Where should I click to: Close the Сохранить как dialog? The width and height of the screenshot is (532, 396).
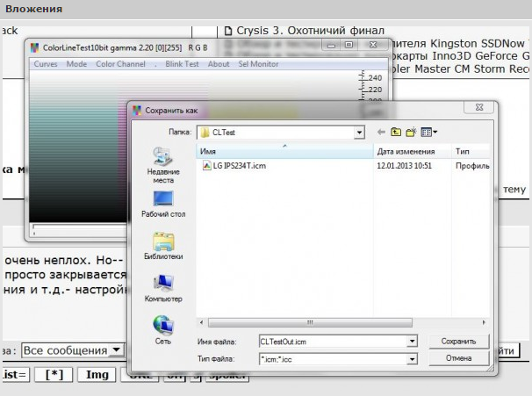479,107
